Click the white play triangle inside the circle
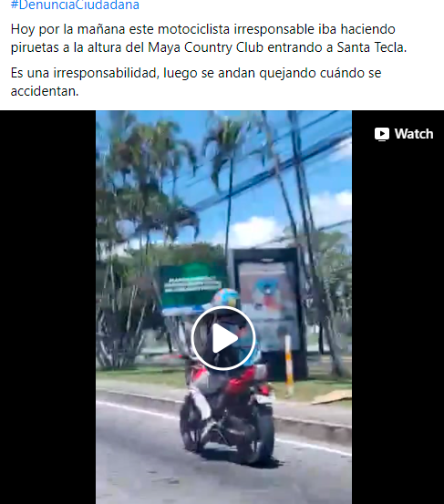The image size is (444, 504). coord(224,338)
